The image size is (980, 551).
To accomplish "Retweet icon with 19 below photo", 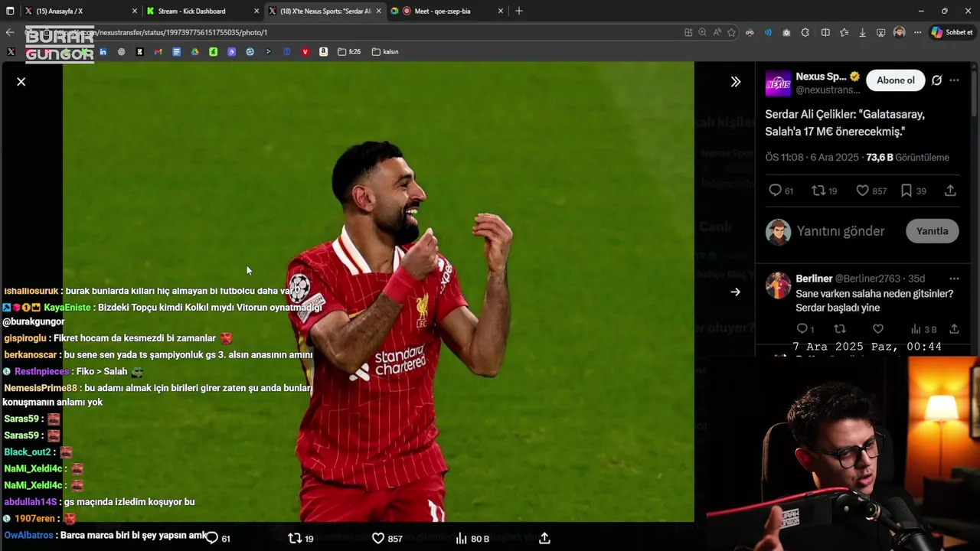I will coord(295,538).
